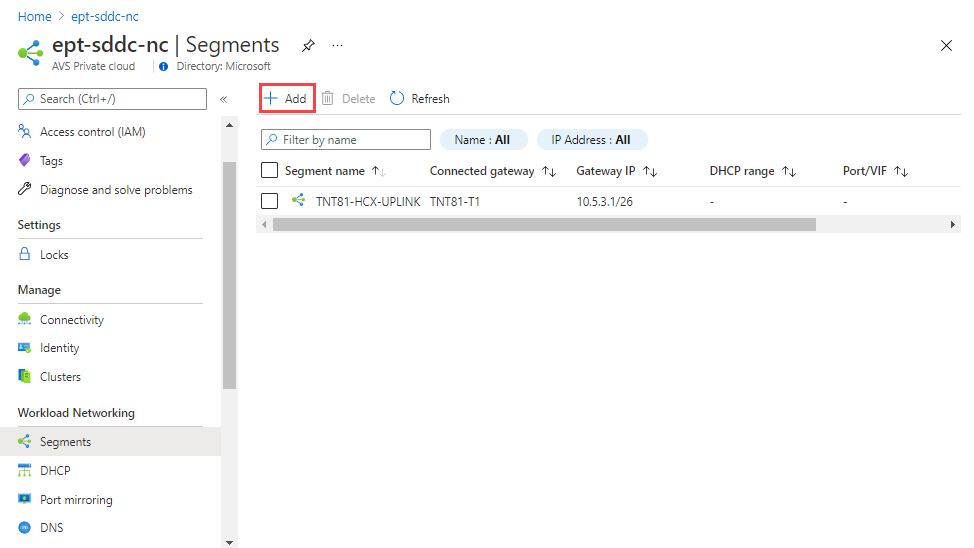Screen dimensions: 974x548
Task: Focus the Search (Ctrl+/) box
Action: [112, 99]
